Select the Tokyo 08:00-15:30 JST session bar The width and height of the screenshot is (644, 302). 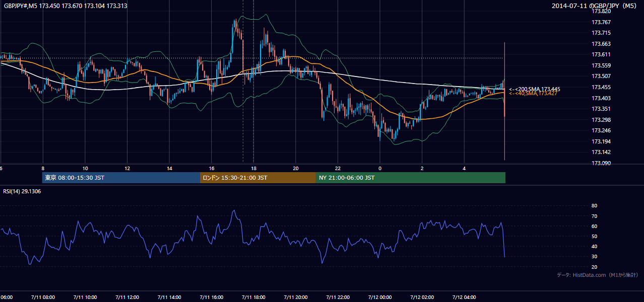[121, 178]
